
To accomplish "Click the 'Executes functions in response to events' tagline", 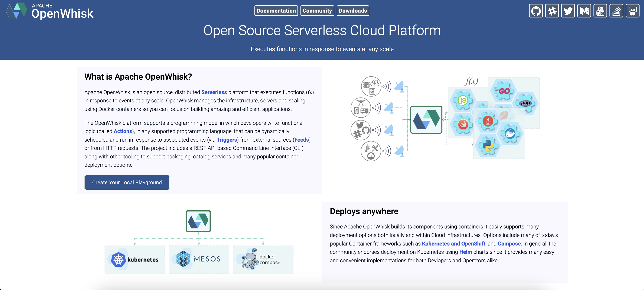I will tap(322, 49).
